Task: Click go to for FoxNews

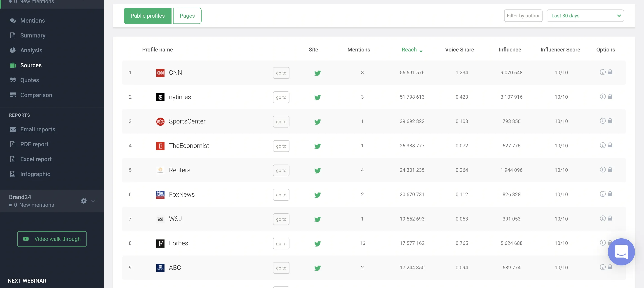Action: click(x=281, y=195)
